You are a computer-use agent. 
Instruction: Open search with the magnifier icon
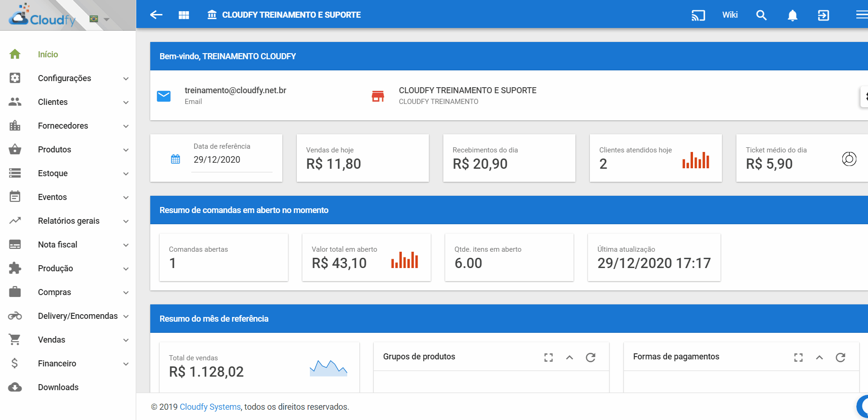[761, 15]
